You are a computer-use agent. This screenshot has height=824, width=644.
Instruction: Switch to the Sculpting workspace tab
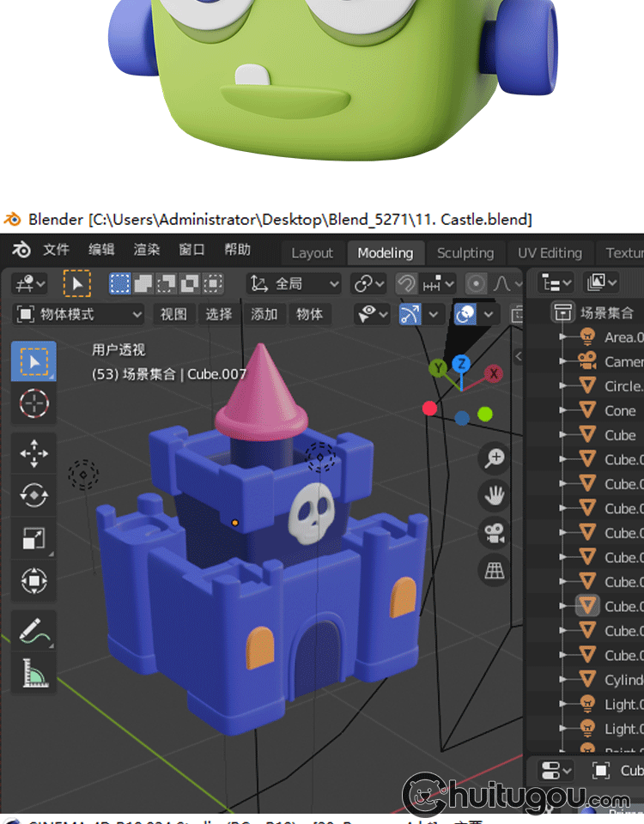click(465, 252)
